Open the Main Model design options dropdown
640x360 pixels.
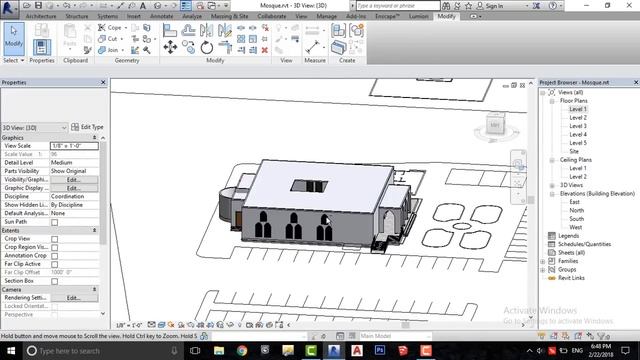(394, 336)
